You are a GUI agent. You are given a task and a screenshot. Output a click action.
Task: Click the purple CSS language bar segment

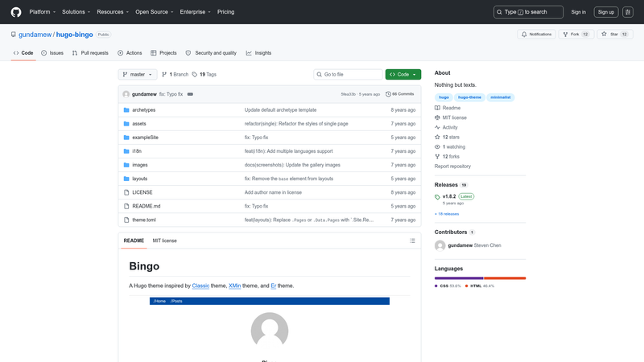click(459, 278)
